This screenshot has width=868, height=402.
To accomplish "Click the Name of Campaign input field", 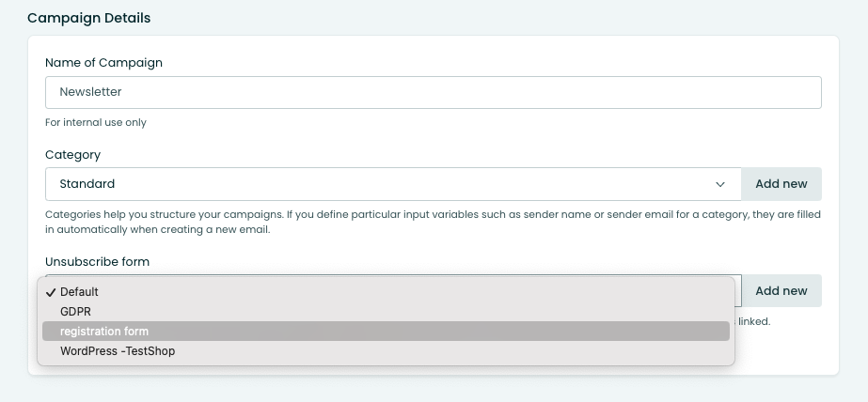I will [433, 92].
